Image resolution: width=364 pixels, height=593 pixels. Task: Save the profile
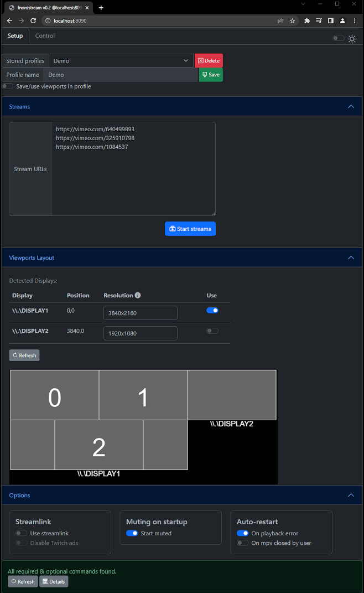[211, 75]
